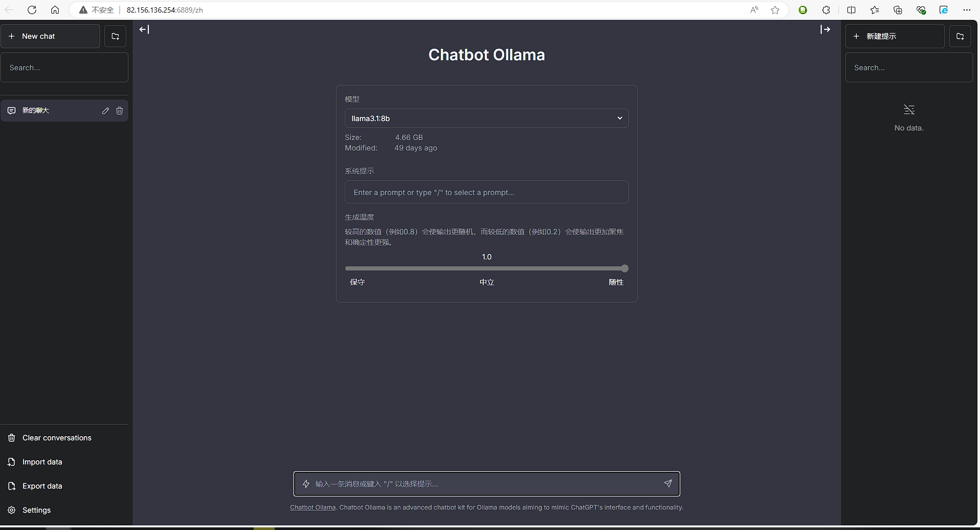Open browser collections icon
Image resolution: width=980 pixels, height=530 pixels.
898,10
